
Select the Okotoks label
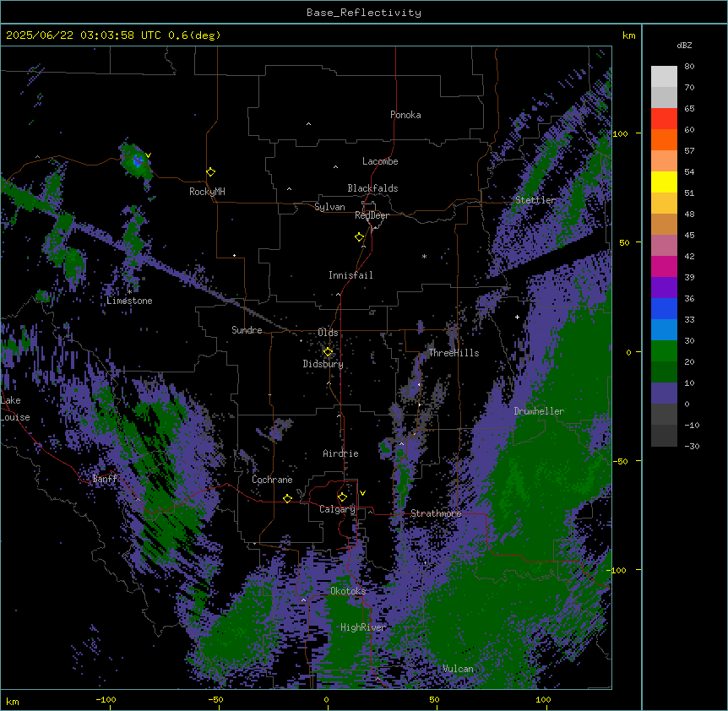[348, 591]
